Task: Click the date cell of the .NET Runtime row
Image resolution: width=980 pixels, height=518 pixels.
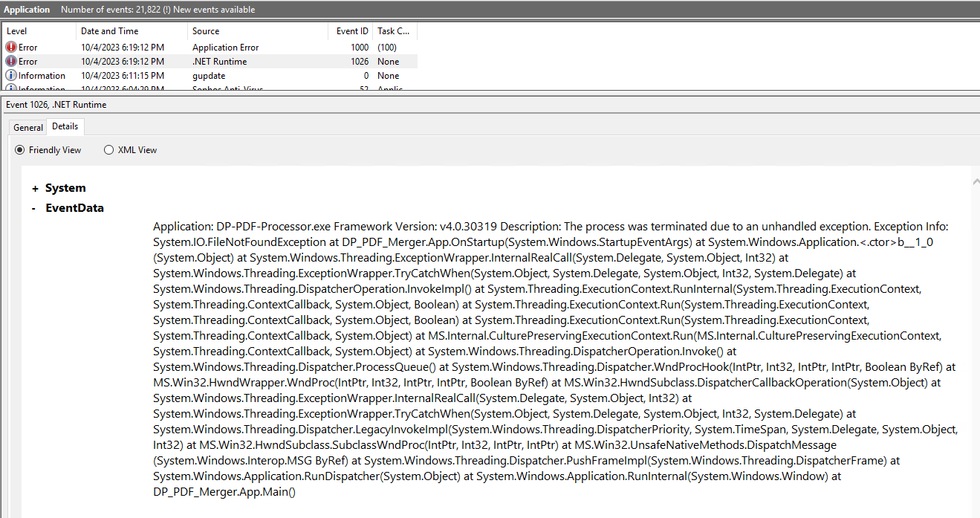Action: (x=123, y=62)
